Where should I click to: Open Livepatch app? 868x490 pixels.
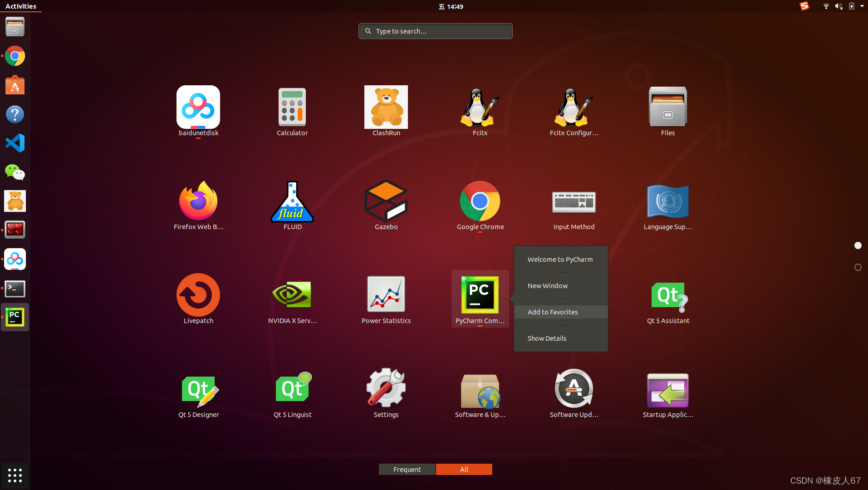(198, 299)
